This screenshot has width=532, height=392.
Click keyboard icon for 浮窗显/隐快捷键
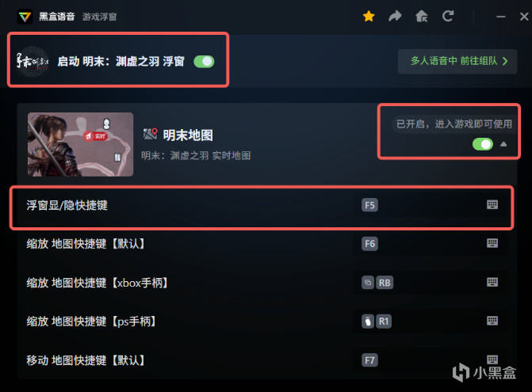492,204
